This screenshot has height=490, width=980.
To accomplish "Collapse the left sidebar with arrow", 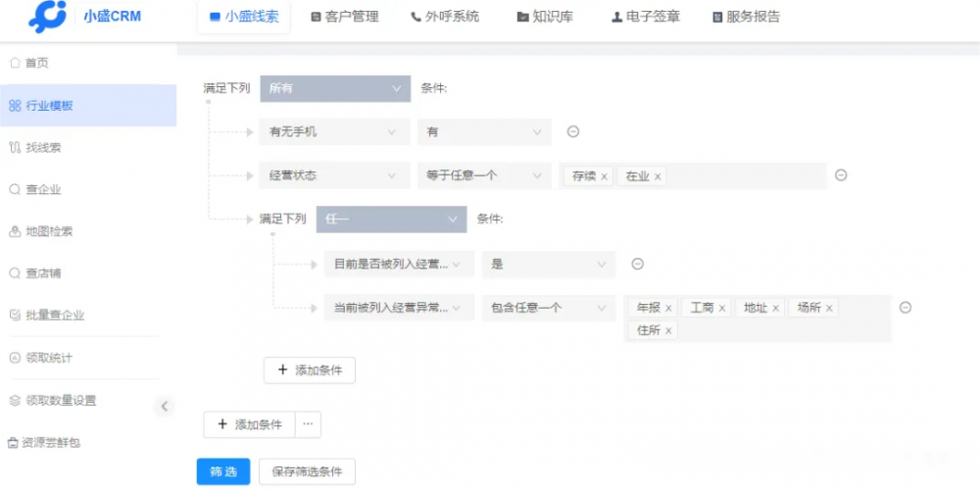I will coord(165,407).
